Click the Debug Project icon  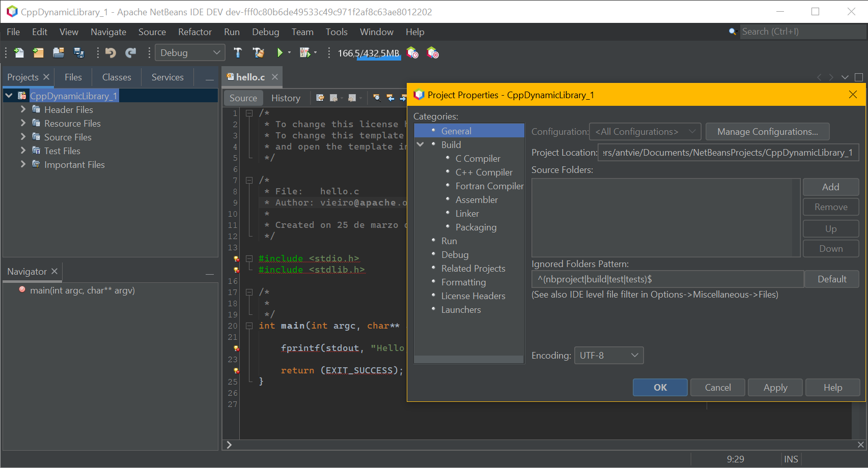pos(305,53)
